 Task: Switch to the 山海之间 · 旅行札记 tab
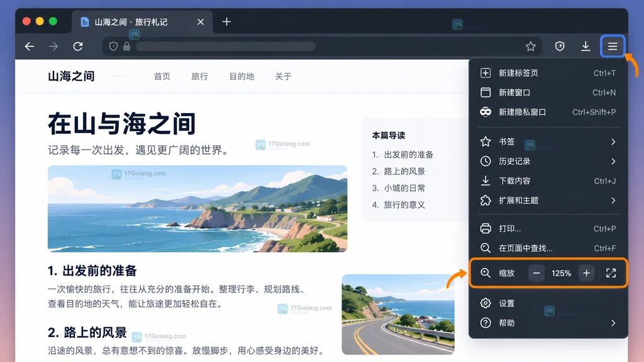[142, 22]
